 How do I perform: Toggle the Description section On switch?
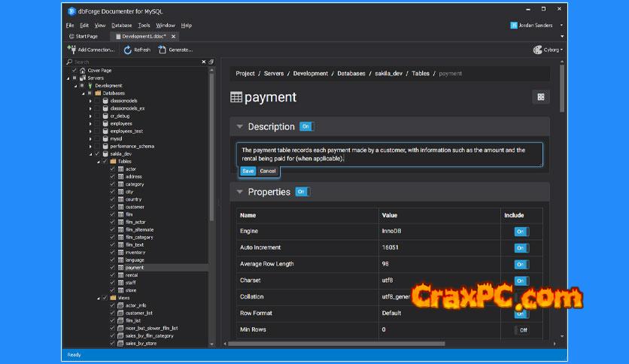coord(305,126)
